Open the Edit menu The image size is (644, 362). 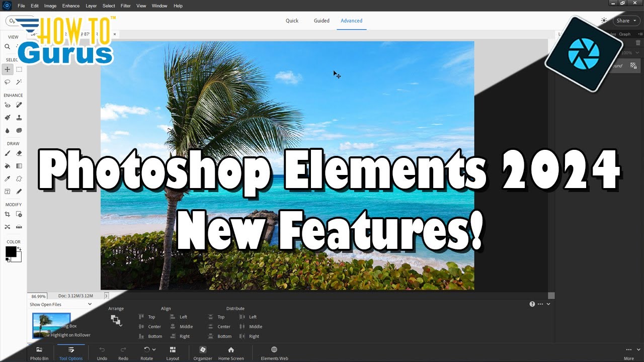click(34, 6)
